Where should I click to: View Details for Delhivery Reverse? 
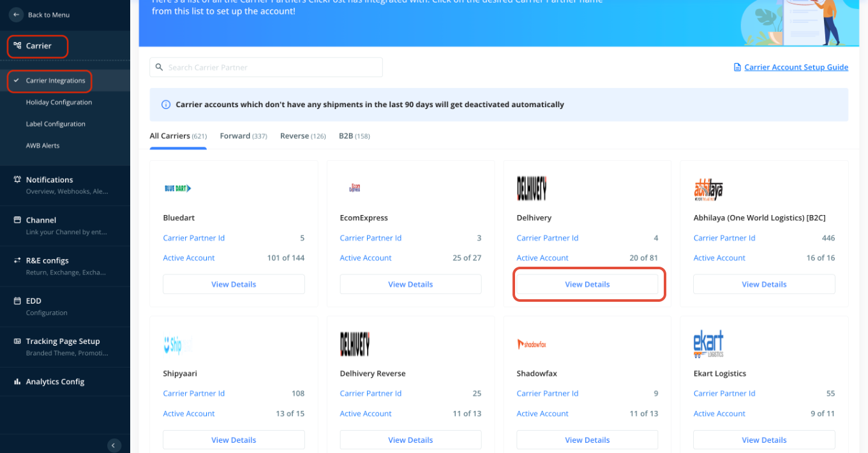[410, 440]
